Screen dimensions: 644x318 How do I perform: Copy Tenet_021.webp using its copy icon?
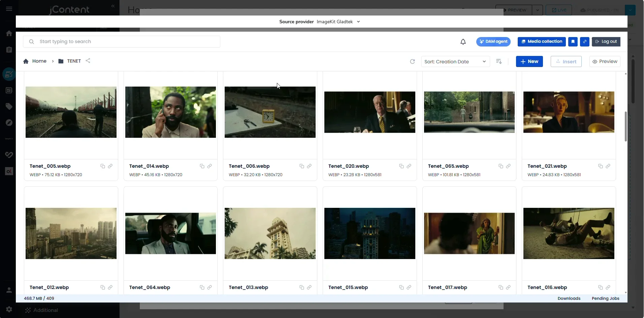tap(601, 166)
